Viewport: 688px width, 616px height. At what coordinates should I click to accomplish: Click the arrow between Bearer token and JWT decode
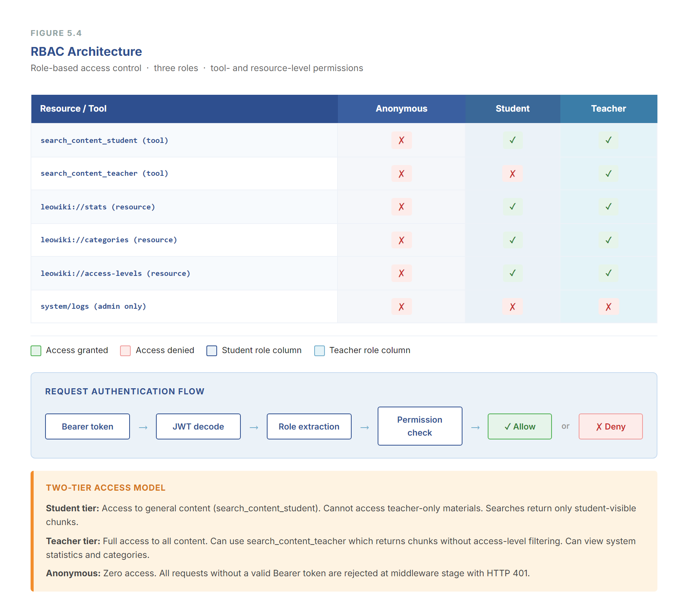pos(143,427)
